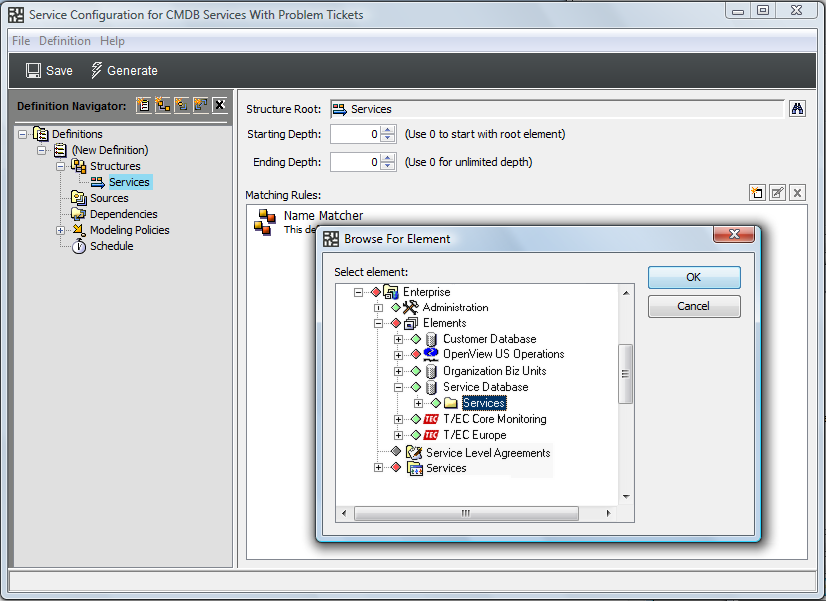Click the Service Level Agreements icon

click(414, 452)
